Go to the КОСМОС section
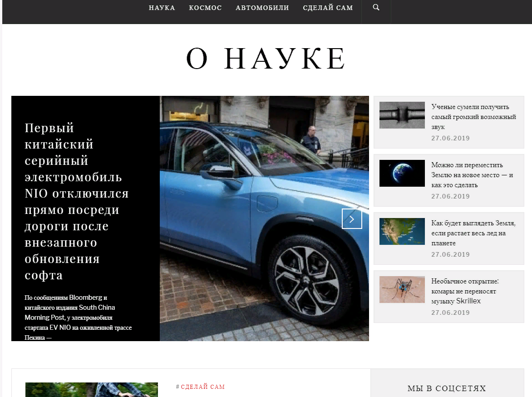The height and width of the screenshot is (397, 532). click(205, 8)
